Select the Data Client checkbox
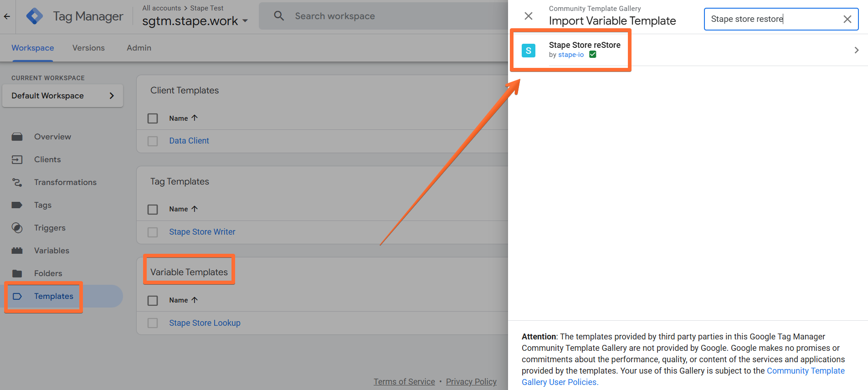The height and width of the screenshot is (390, 868). click(153, 141)
